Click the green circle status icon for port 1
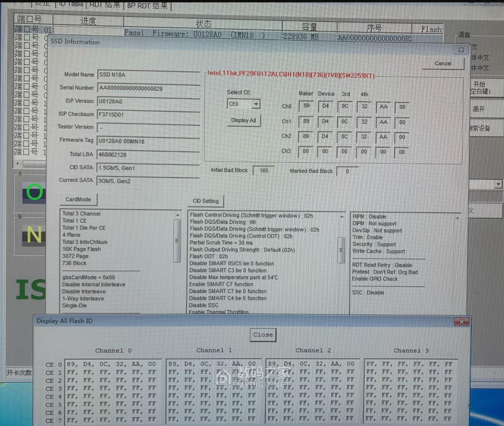The height and width of the screenshot is (426, 504). pyautogui.click(x=34, y=192)
